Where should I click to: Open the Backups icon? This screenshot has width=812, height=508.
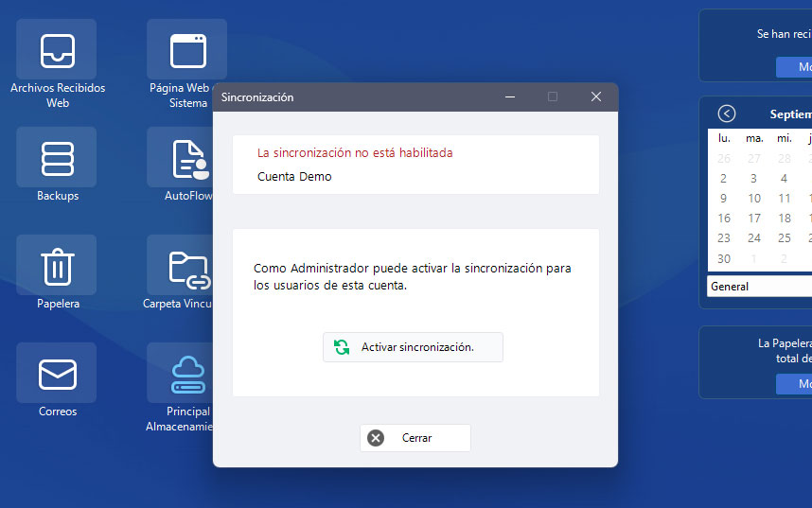pyautogui.click(x=57, y=157)
